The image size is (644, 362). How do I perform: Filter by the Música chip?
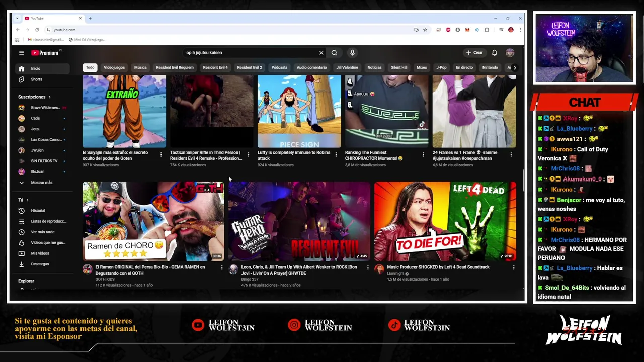click(x=140, y=67)
